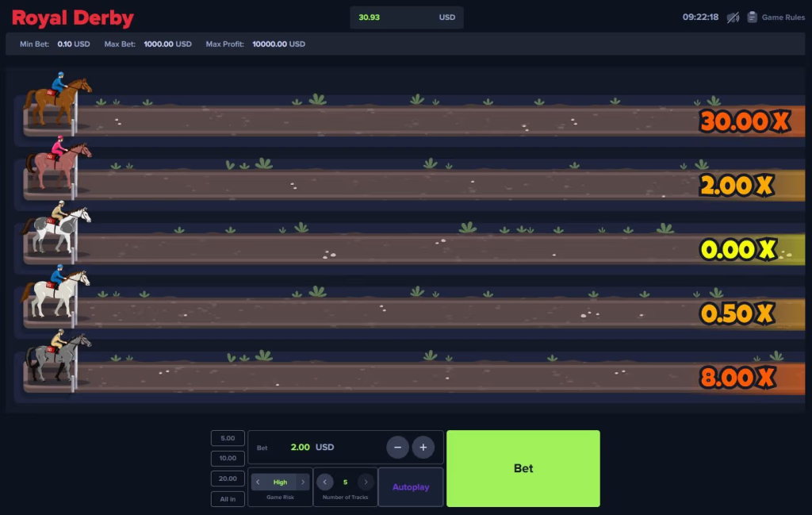This screenshot has width=812, height=515.
Task: Reduce the Number of Tracks
Action: pyautogui.click(x=324, y=482)
